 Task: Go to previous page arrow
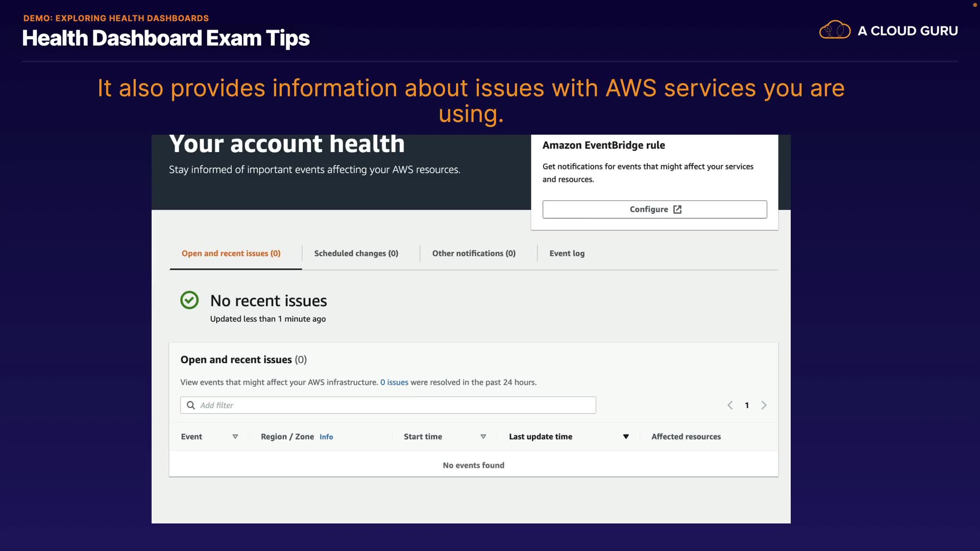pos(730,405)
